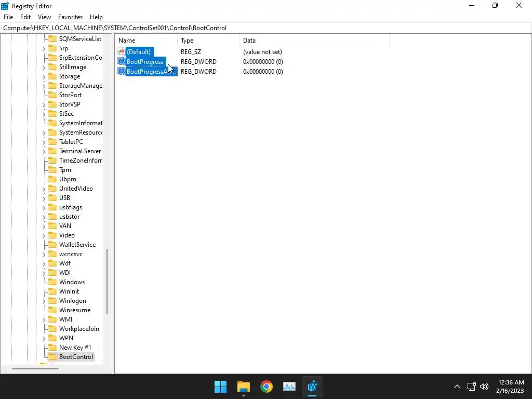Select the StSec folder icon
This screenshot has width=532, height=399.
52,113
